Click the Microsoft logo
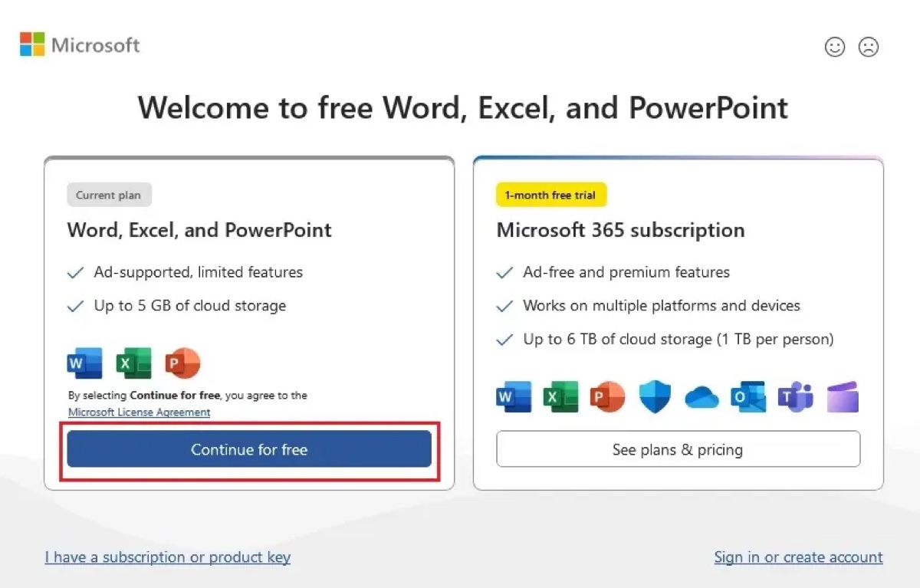This screenshot has width=920, height=588. click(79, 44)
